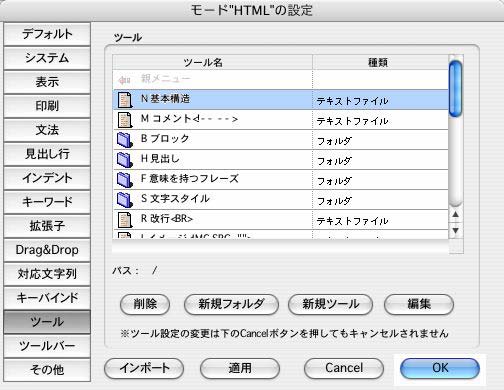The height and width of the screenshot is (390, 504).
Task: Select the インデント tab
Action: [47, 178]
